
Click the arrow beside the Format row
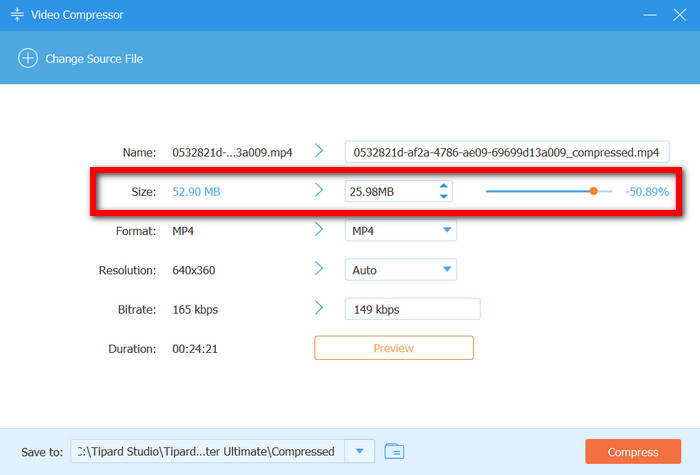click(x=319, y=230)
